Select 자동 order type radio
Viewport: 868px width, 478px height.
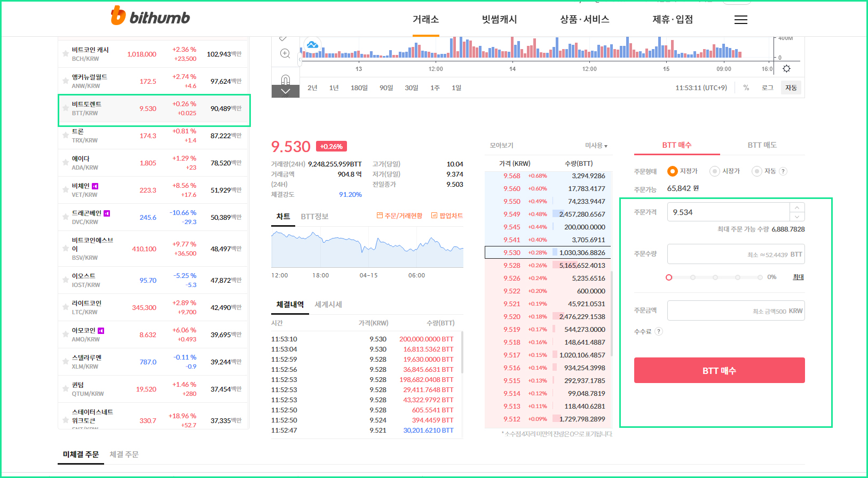click(756, 171)
